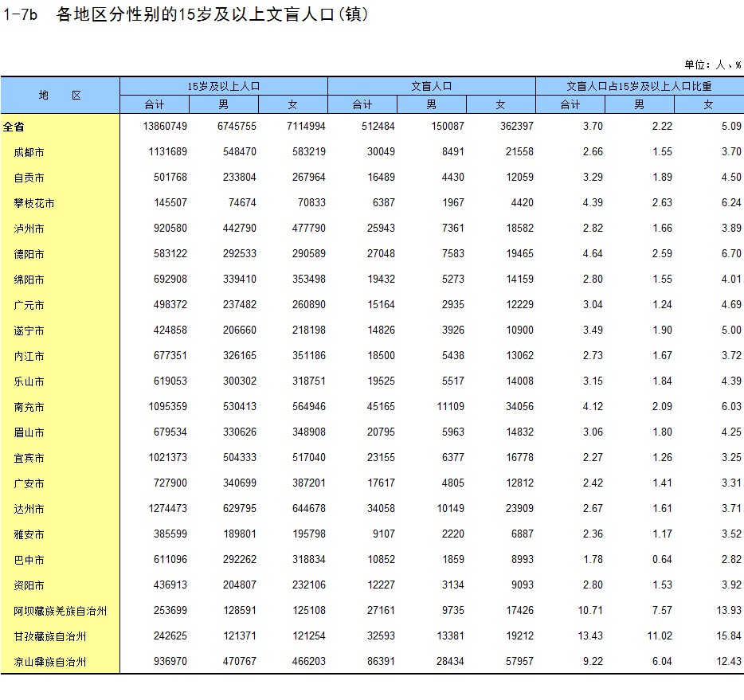This screenshot has width=744, height=700.
Task: Click the 南充市 row label
Action: click(29, 408)
